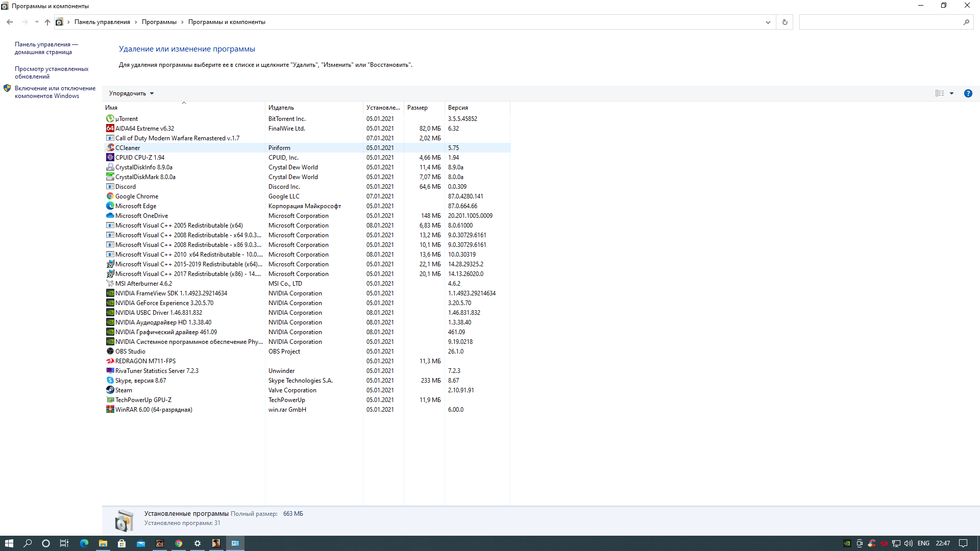Select RivaTuner Statistics Server 7.2.3 icon
Image resolution: width=980 pixels, height=551 pixels.
[110, 371]
